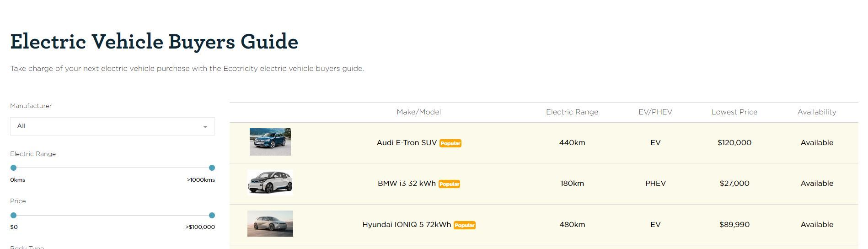Click the Popular badge beside BMW i3
Screen dimensions: 868x249
tap(449, 184)
